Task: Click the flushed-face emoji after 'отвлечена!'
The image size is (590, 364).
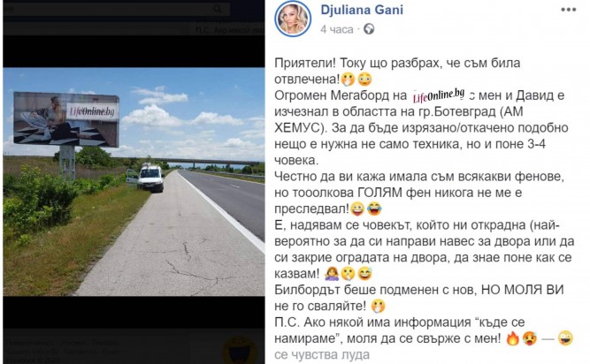Action: 364,80
